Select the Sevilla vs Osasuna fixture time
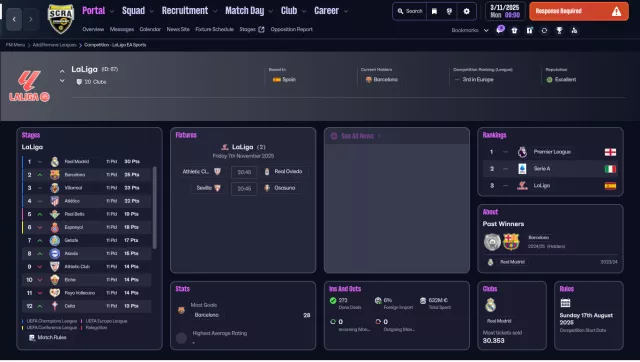640x362 pixels. (244, 189)
